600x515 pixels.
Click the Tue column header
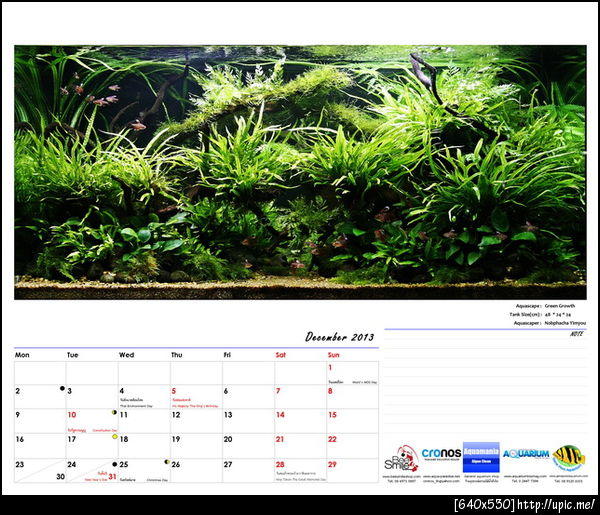[x=73, y=355]
